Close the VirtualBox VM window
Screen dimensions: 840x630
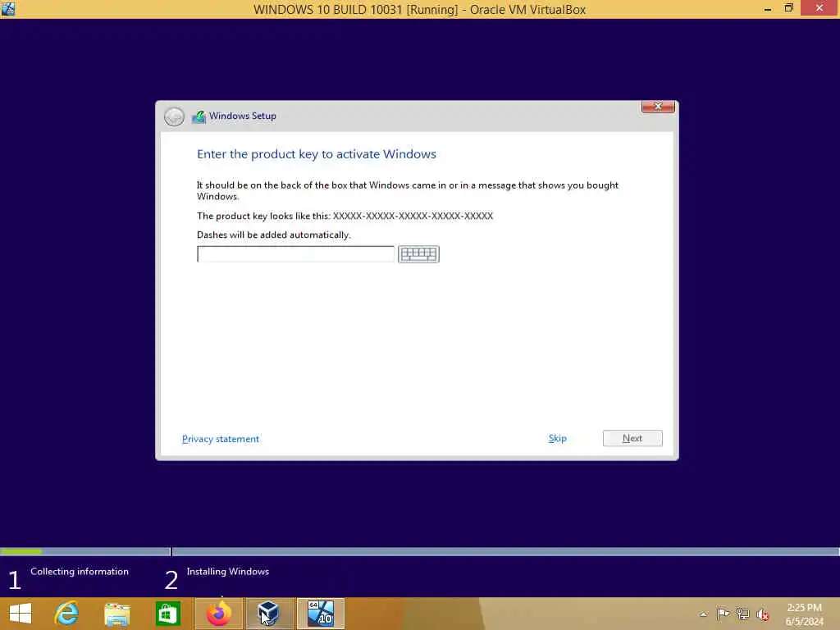[819, 8]
